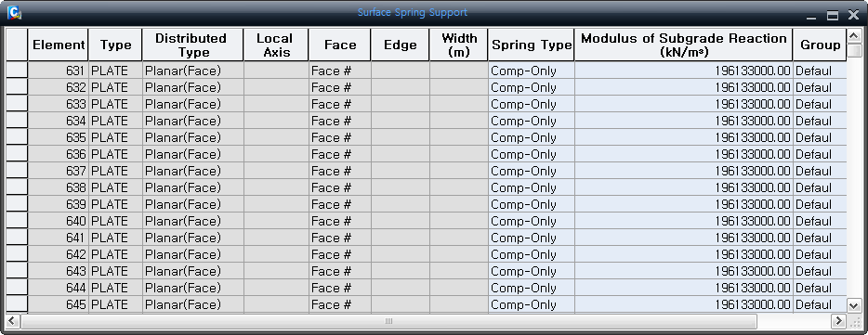
Task: Select the row header for element 645
Action: point(17,304)
